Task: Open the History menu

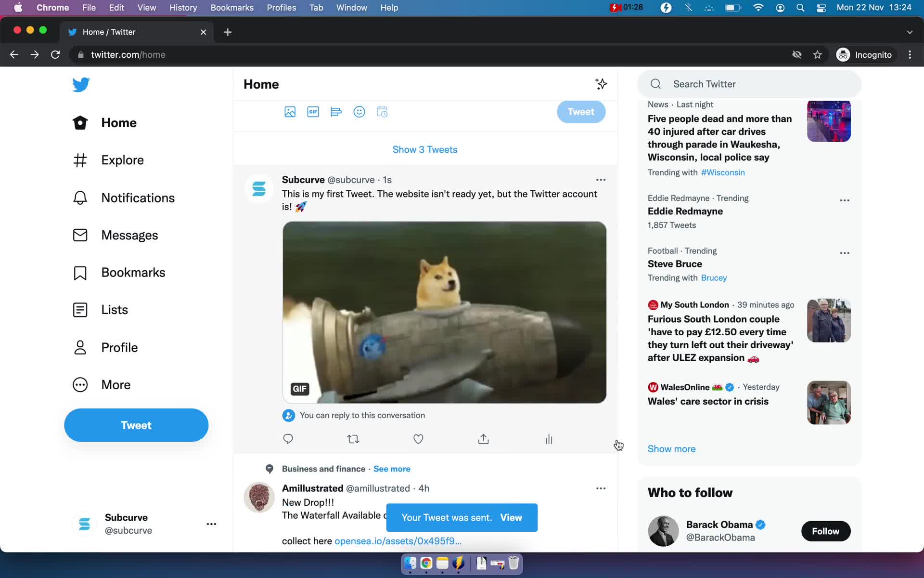Action: pyautogui.click(x=183, y=8)
